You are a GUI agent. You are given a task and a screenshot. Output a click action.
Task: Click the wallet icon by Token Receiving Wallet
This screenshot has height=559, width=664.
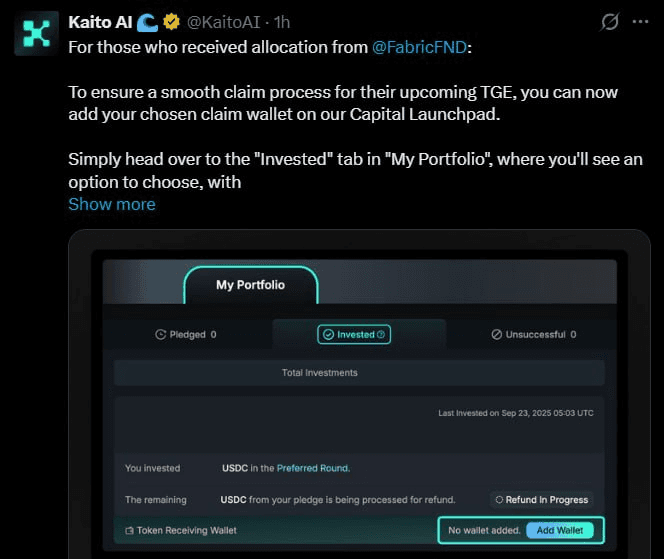point(129,530)
